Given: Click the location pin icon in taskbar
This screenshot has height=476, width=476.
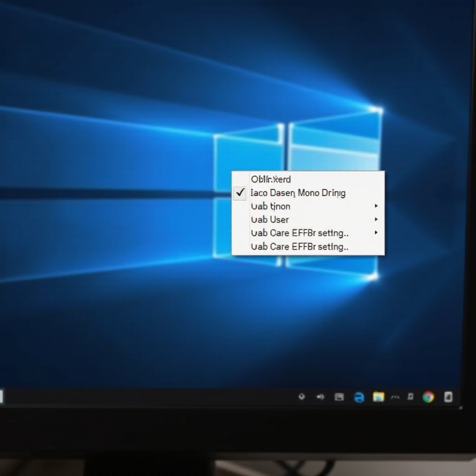Looking at the screenshot, I should [302, 397].
